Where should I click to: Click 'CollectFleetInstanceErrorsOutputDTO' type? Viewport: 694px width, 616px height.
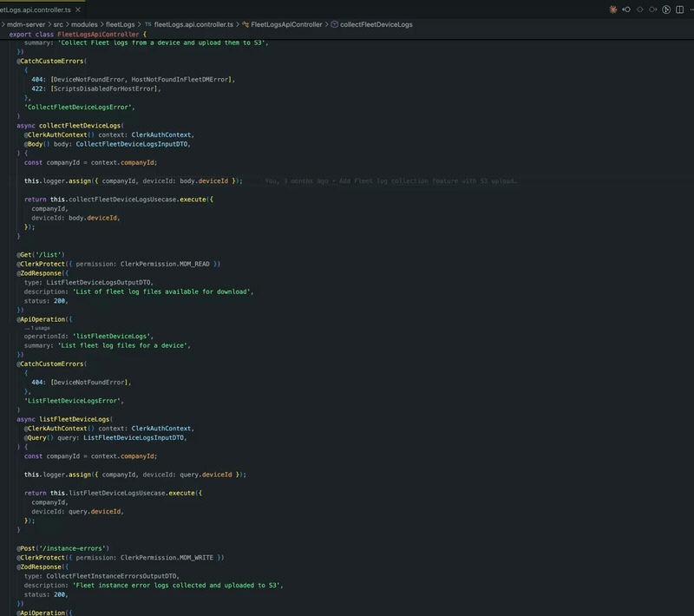(113, 576)
